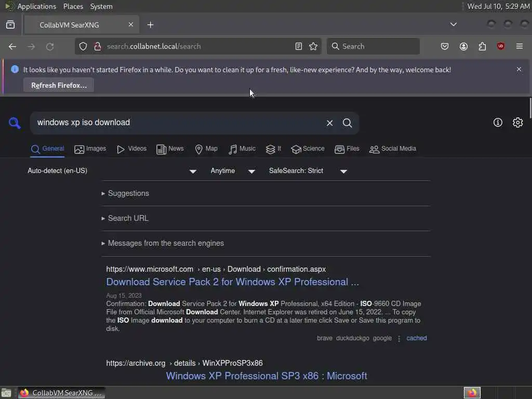Viewport: 532px width, 399px height.
Task: Open the Pocket save icon
Action: pos(445,46)
